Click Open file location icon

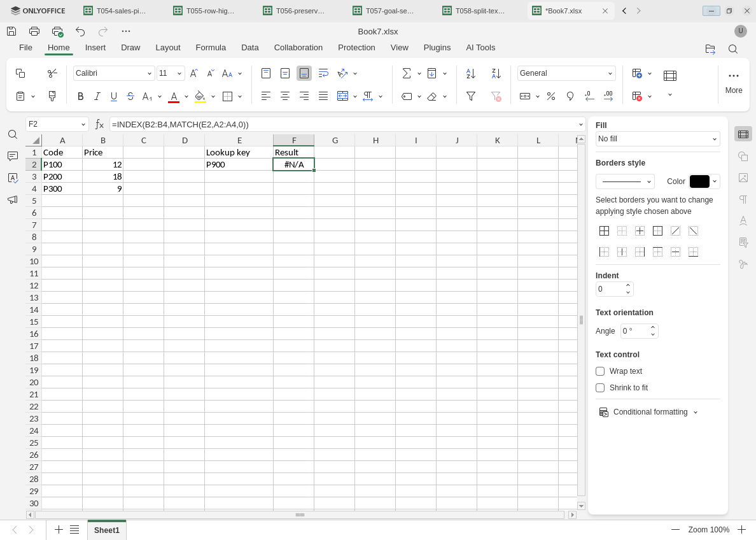point(710,49)
